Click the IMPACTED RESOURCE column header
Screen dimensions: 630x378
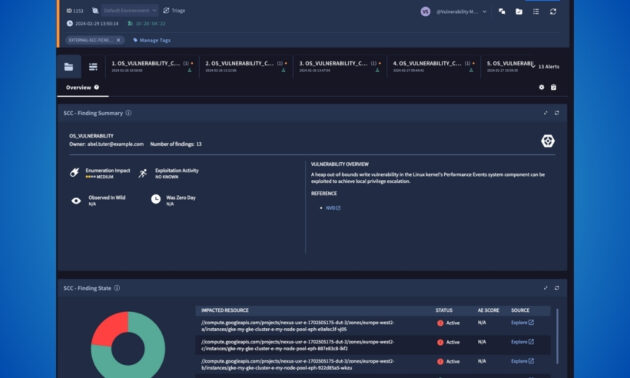tap(225, 311)
